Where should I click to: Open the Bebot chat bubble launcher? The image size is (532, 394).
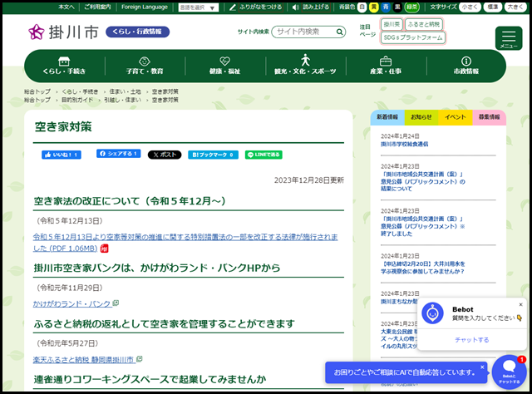(509, 372)
